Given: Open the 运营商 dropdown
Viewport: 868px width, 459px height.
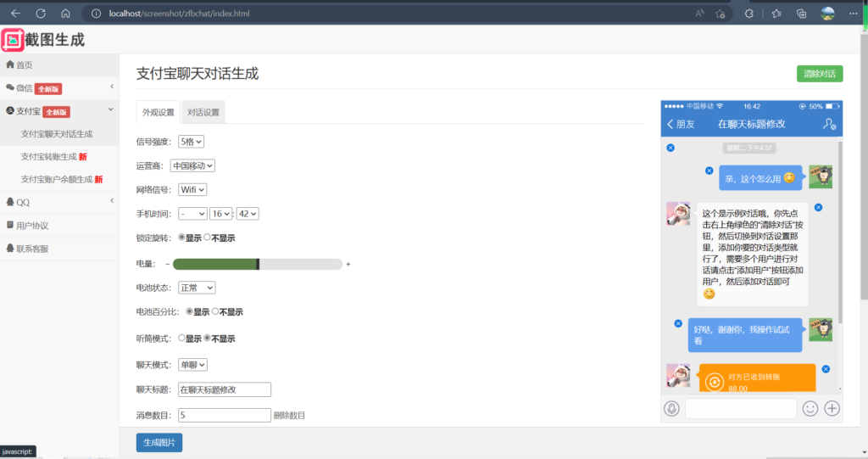Looking at the screenshot, I should 192,165.
